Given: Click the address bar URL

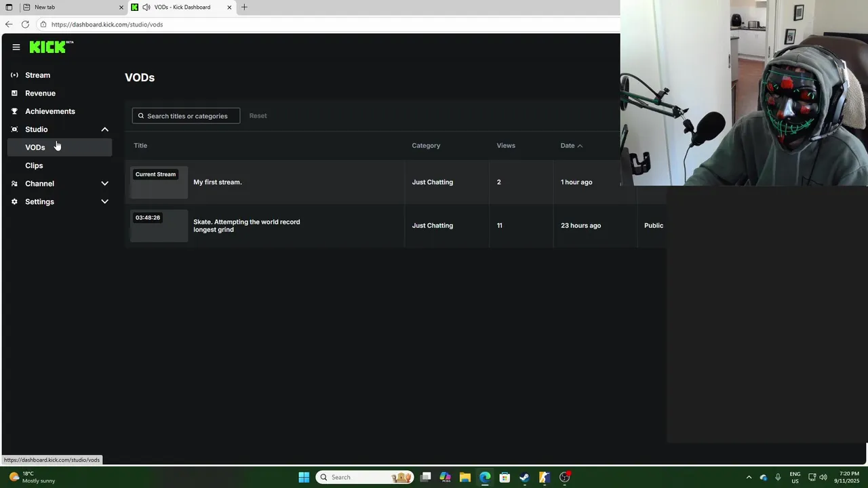Looking at the screenshot, I should point(107,24).
